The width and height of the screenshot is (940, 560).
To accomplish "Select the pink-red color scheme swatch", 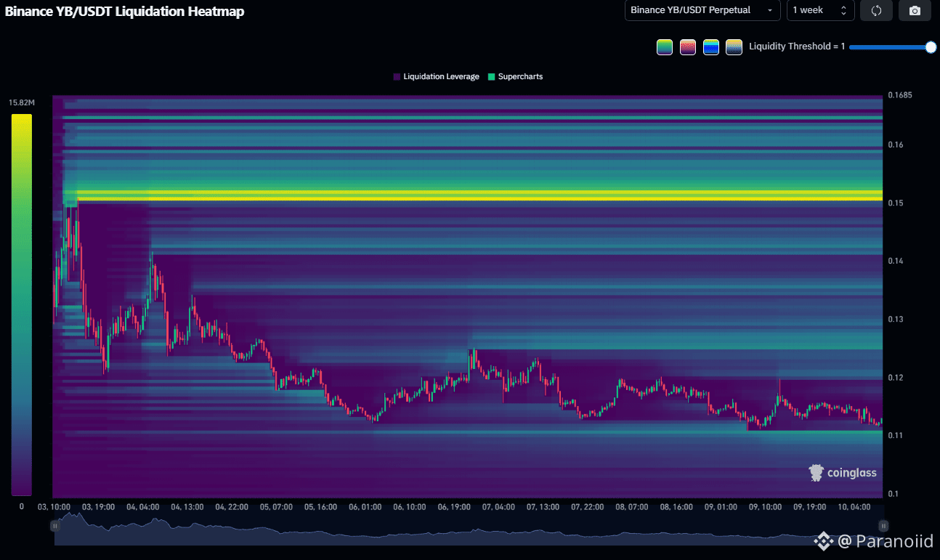I will point(688,47).
